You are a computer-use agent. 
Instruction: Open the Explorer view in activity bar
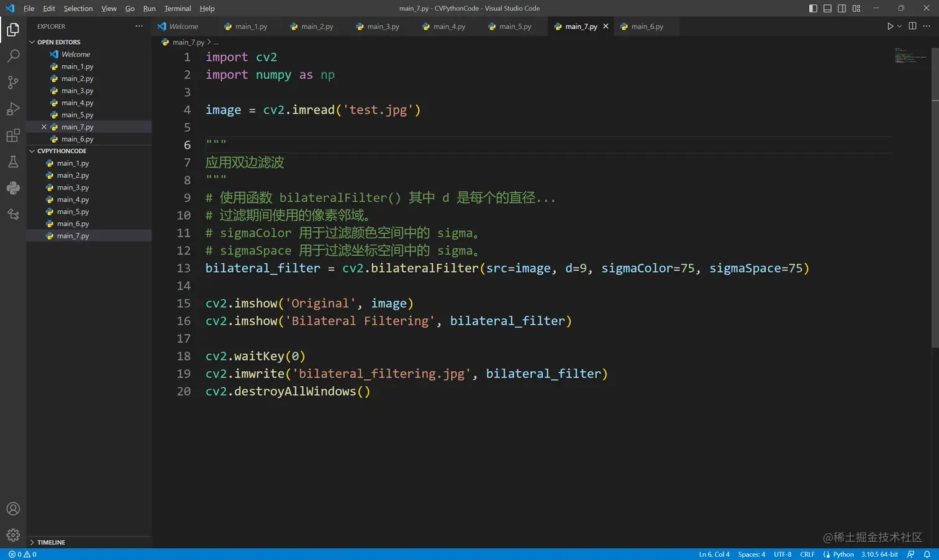coord(13,30)
